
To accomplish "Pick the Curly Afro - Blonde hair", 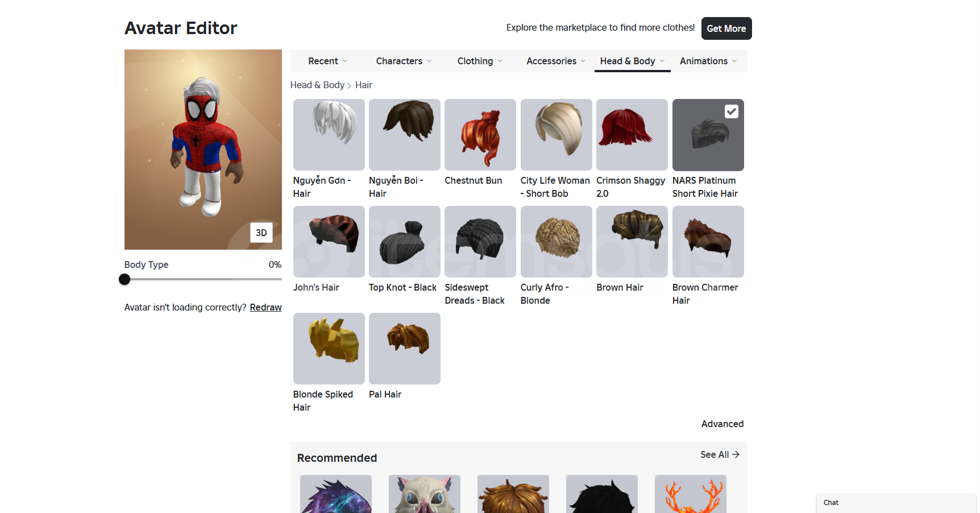I will pyautogui.click(x=557, y=242).
